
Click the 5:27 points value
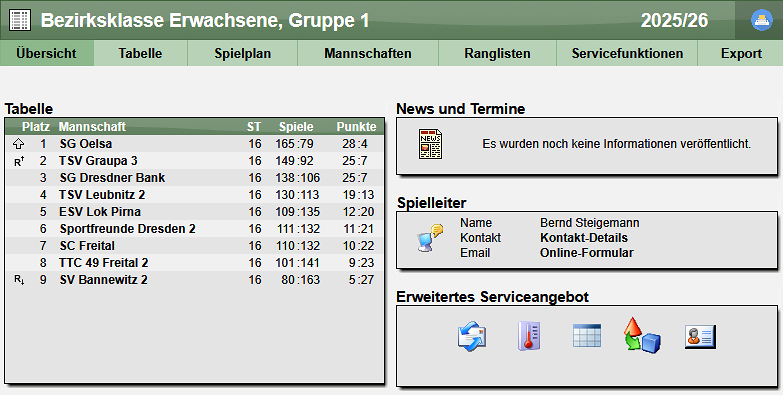(x=362, y=280)
